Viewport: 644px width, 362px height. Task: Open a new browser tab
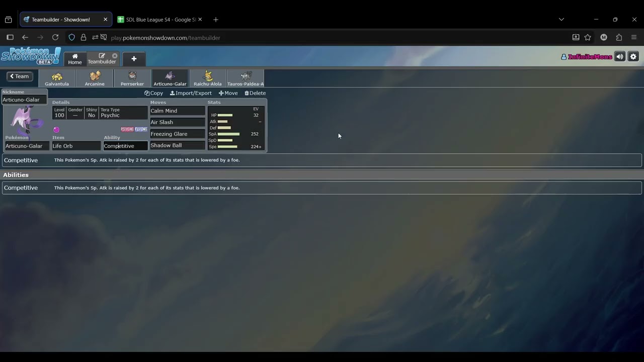(216, 20)
